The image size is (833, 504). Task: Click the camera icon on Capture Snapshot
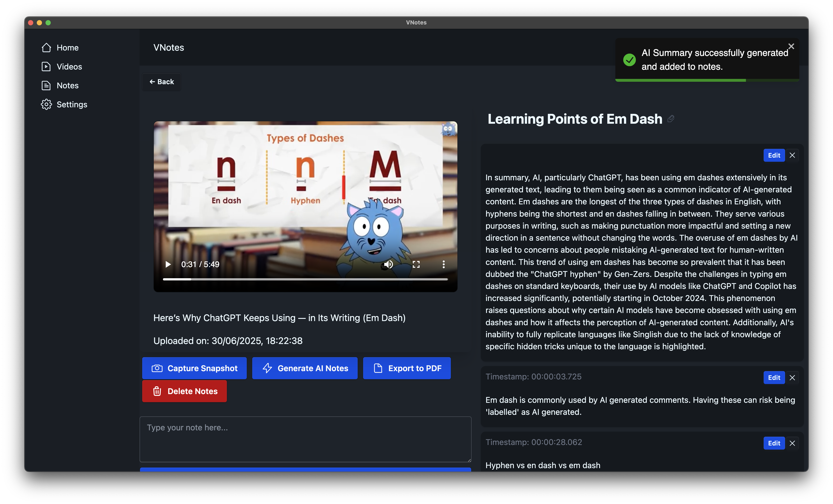tap(157, 368)
